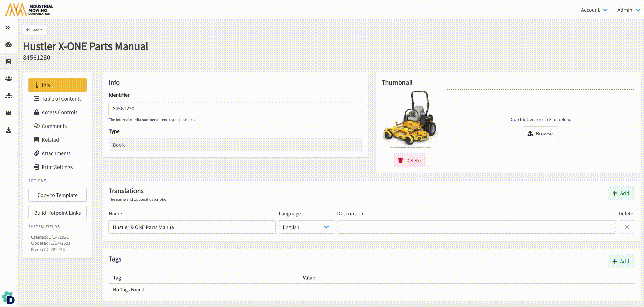Expand the Admin dropdown menu

click(x=628, y=10)
